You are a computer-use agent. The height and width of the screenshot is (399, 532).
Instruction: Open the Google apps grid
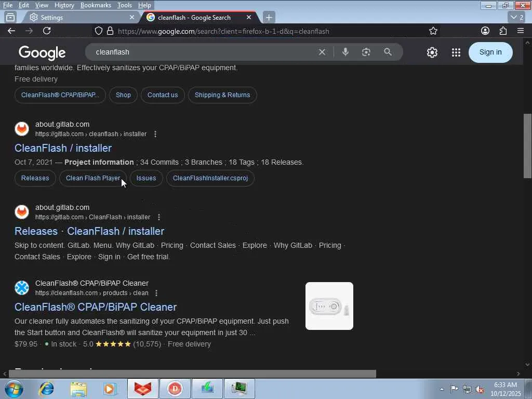tap(456, 52)
